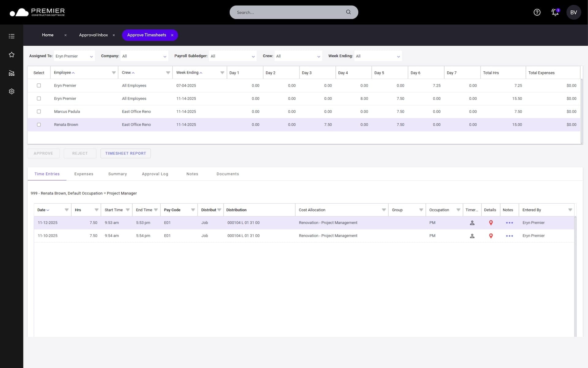
Task: Open the Reports chart icon in sidebar
Action: [x=11, y=73]
